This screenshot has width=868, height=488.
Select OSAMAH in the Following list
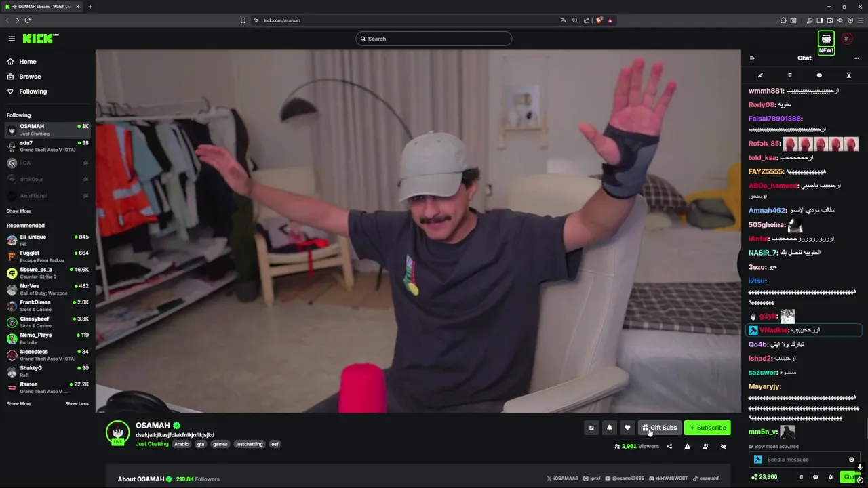tap(47, 129)
